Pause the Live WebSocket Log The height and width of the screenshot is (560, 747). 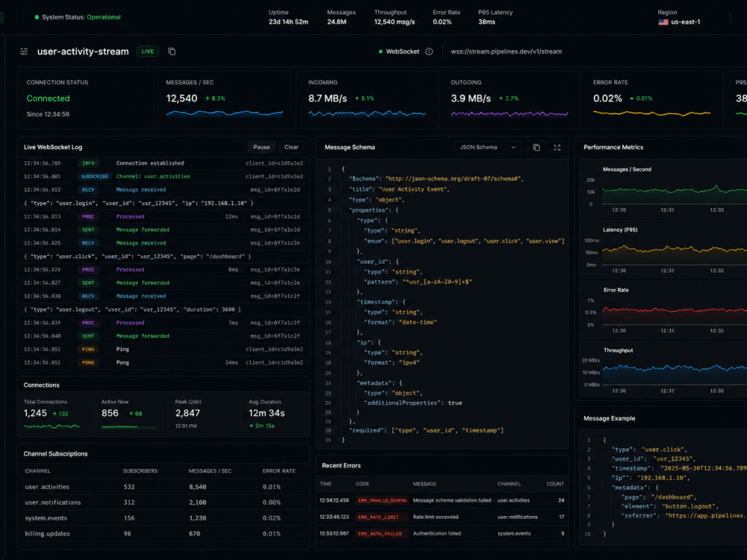tap(261, 147)
